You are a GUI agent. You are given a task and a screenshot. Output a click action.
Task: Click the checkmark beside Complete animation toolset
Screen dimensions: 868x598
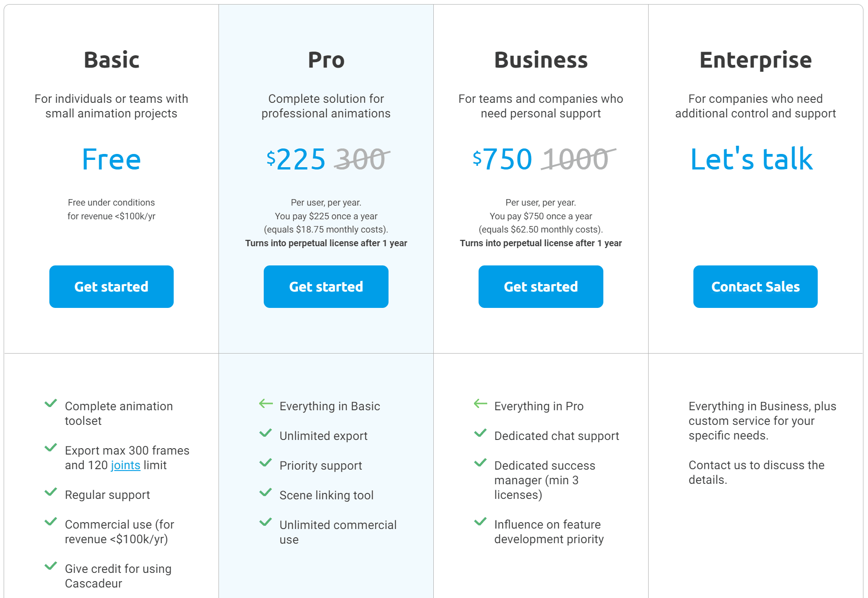[x=51, y=403]
